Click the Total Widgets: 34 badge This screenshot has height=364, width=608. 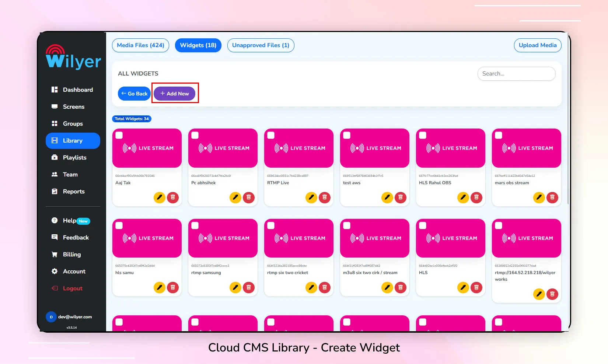point(132,119)
